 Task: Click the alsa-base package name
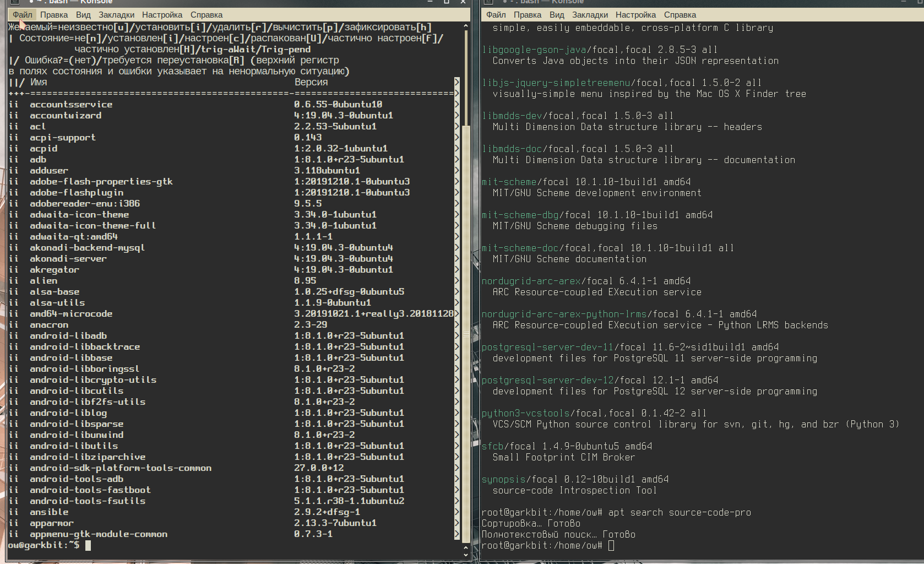coord(55,291)
